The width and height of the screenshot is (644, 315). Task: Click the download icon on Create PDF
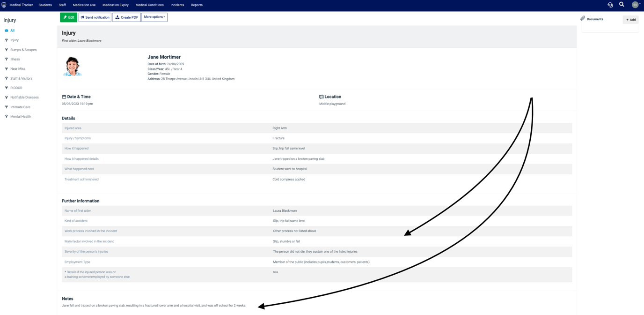(117, 17)
